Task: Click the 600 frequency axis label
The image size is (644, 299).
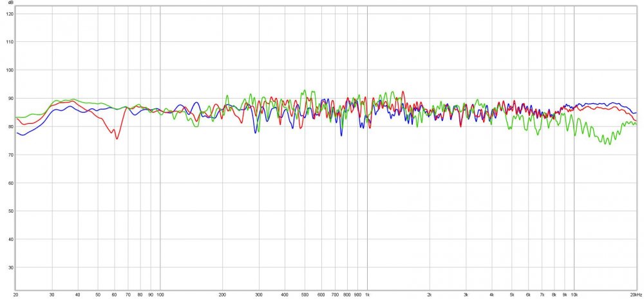Action: [321, 295]
